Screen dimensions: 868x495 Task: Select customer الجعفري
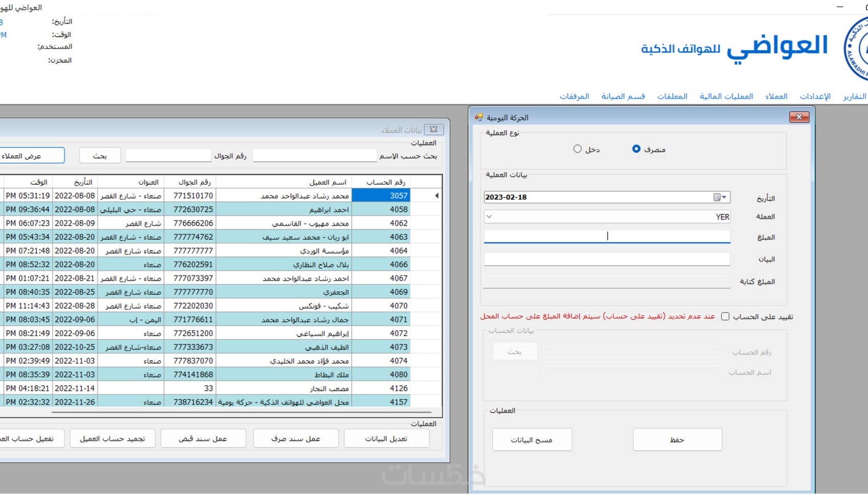pyautogui.click(x=283, y=292)
